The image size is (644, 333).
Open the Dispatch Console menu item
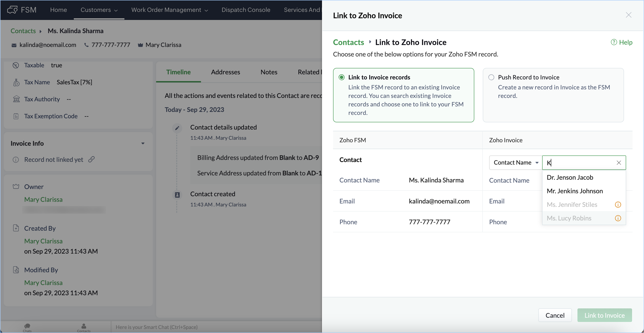click(x=246, y=10)
